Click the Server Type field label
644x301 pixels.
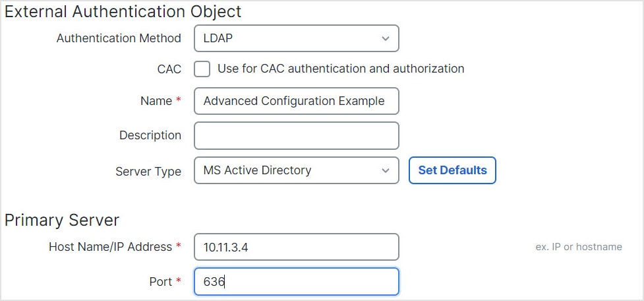(148, 171)
